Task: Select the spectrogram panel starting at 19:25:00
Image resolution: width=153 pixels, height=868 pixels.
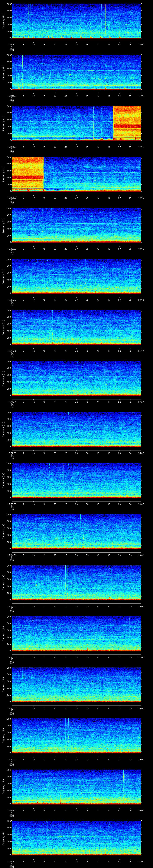Action: (76, 583)
